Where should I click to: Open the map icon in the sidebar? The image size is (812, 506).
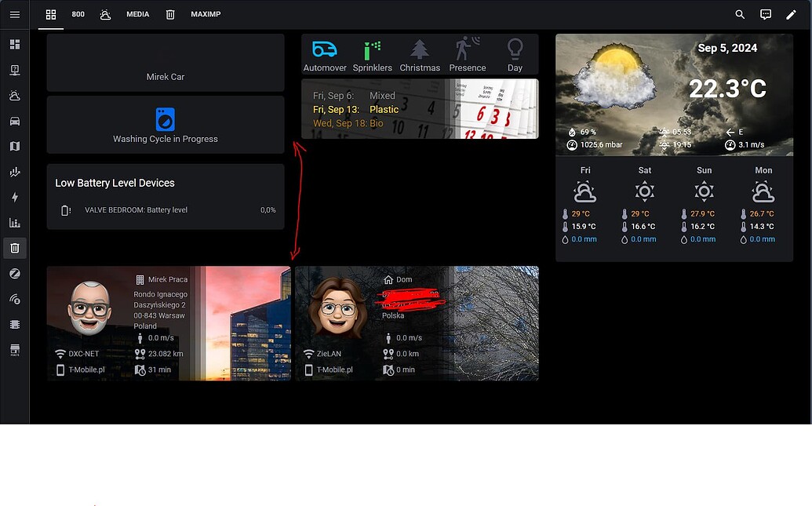point(15,146)
